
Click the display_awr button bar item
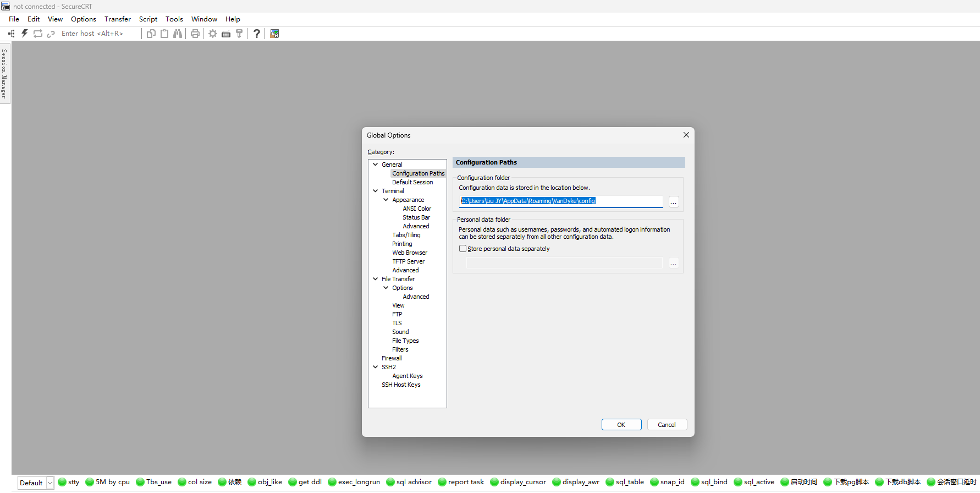click(x=576, y=482)
